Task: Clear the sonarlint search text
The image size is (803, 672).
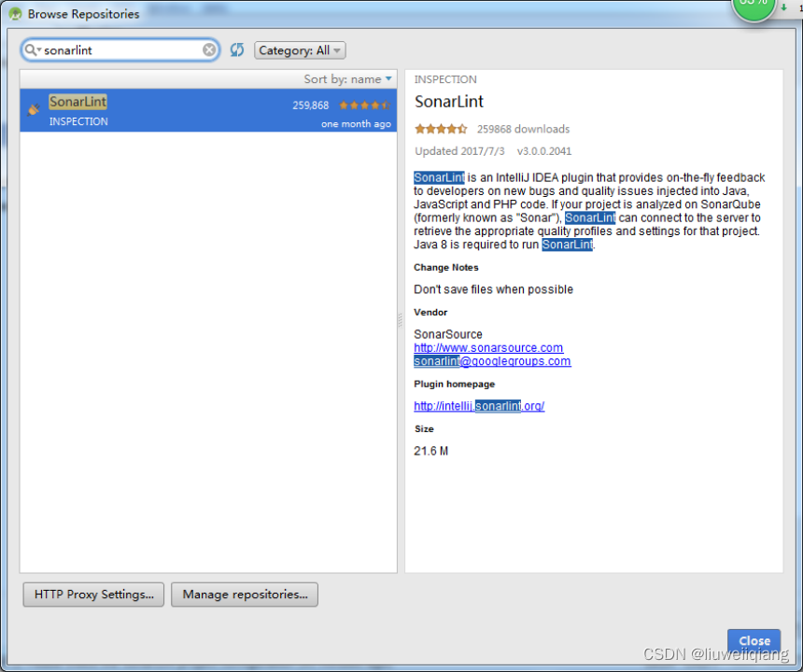Action: click(209, 49)
